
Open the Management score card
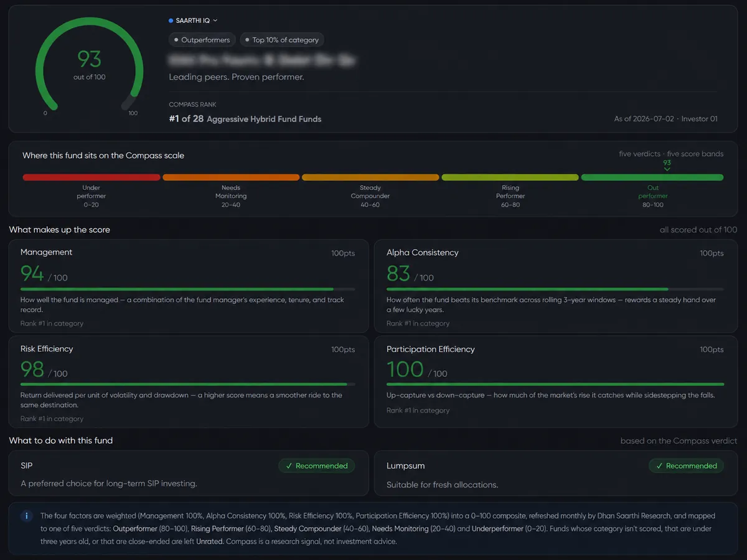(x=189, y=286)
